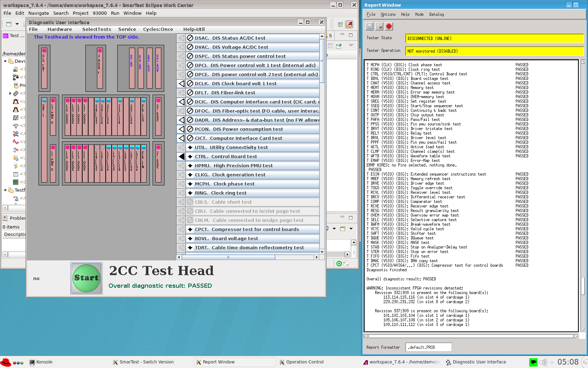Screen dimensions: 588x368
Task: Click the volume control in the system tray
Action: pos(543,362)
